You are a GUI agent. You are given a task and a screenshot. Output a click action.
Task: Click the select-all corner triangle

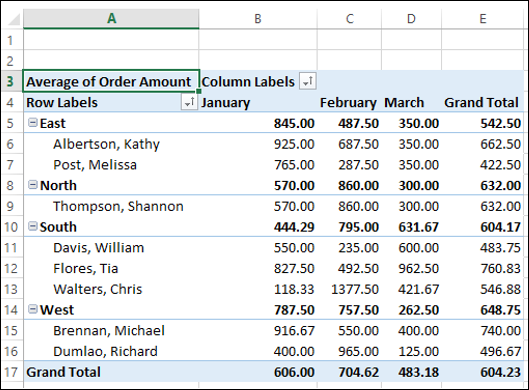tap(12, 19)
